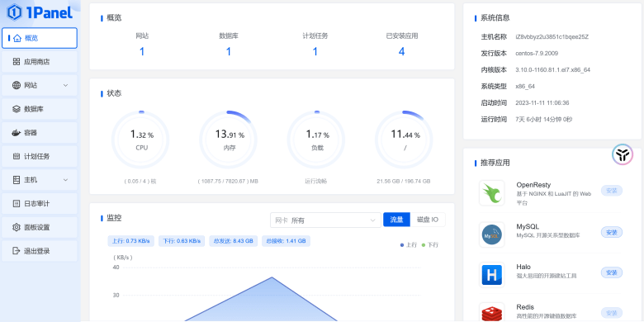Click the disk / usage gauge

(x=405, y=140)
